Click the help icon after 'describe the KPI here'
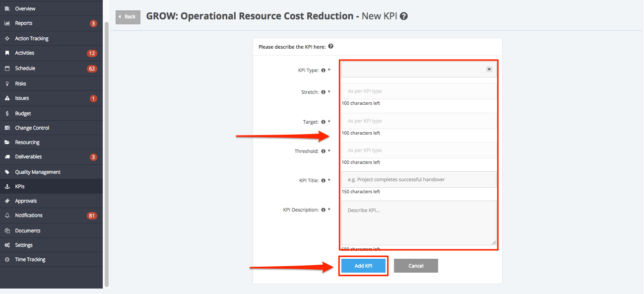Viewport: 644px width, 294px height. pos(331,47)
